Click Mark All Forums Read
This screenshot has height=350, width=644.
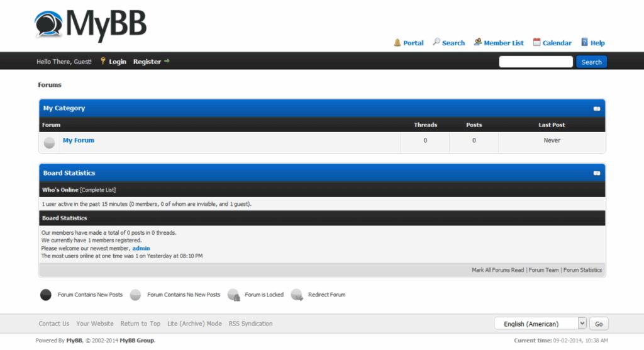[498, 270]
